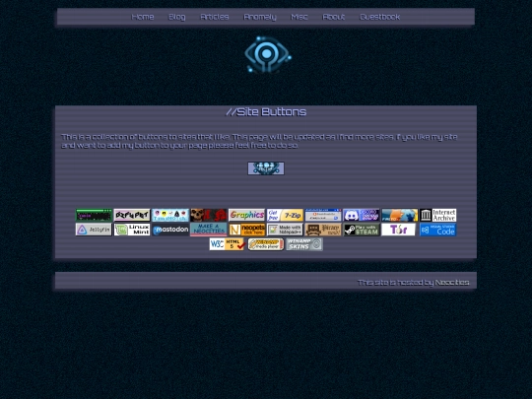Click the glowing blue eye site logo

click(x=267, y=54)
